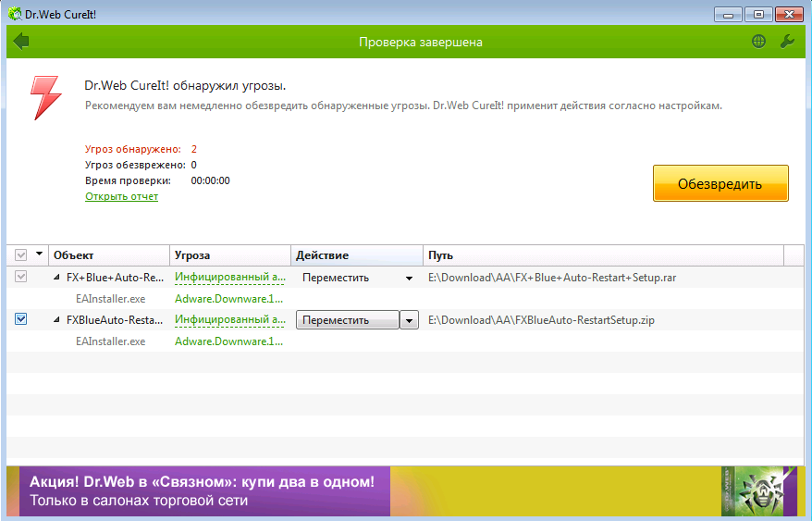The width and height of the screenshot is (812, 521).
Task: Sort by the Действие column header
Action: [x=357, y=255]
